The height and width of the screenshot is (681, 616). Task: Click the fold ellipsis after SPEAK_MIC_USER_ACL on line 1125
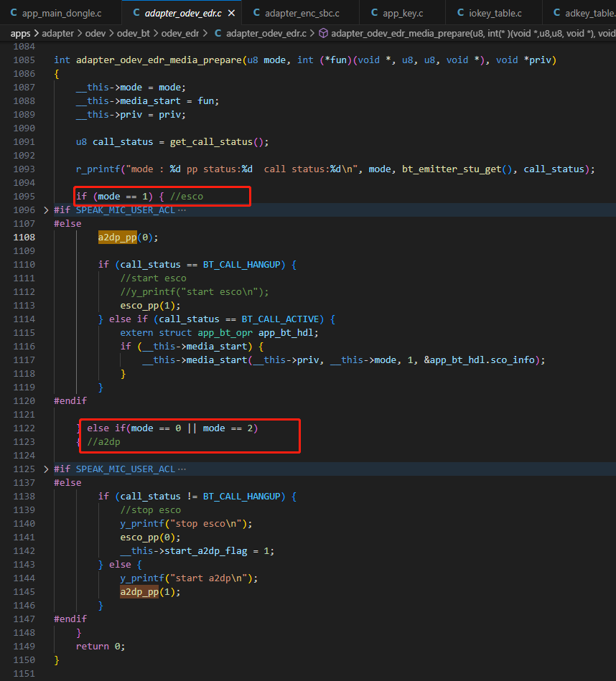(182, 469)
